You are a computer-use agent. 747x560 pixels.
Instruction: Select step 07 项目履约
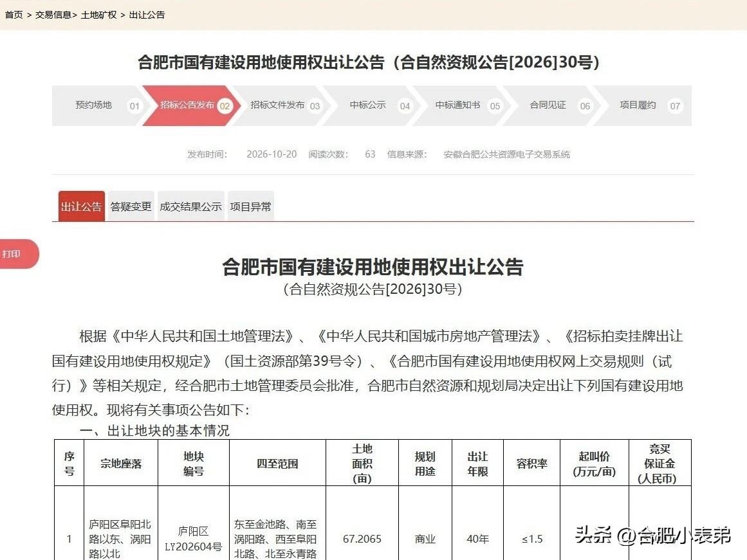[642, 105]
